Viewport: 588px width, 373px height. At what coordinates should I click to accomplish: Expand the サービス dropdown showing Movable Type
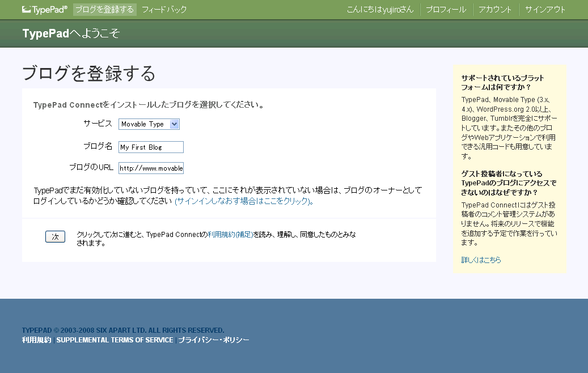tap(149, 124)
